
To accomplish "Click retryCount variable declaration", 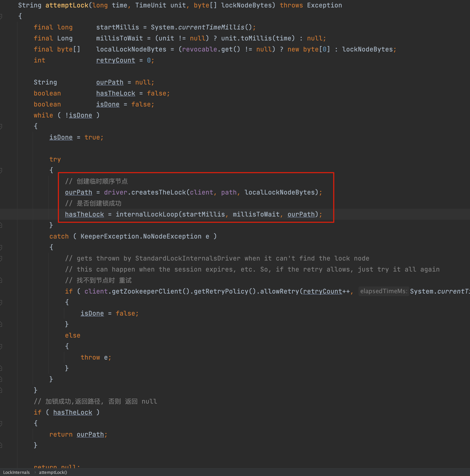I will click(x=116, y=60).
